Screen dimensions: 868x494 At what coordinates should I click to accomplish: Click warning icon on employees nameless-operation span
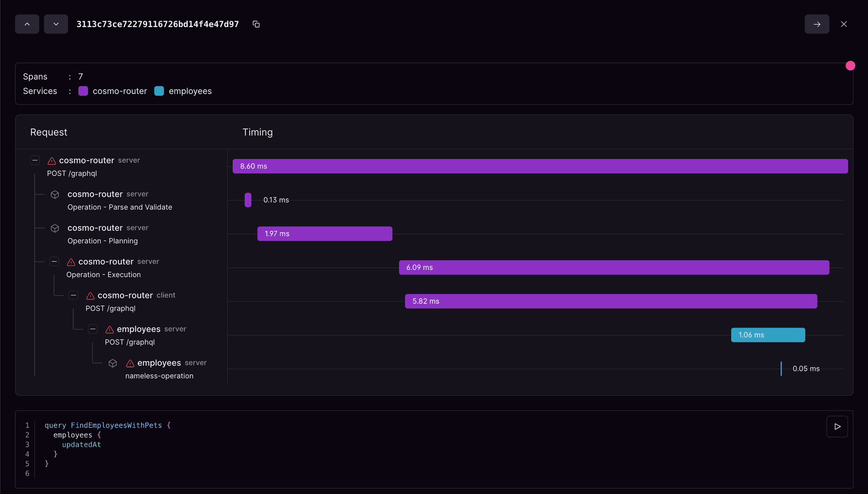tap(130, 364)
